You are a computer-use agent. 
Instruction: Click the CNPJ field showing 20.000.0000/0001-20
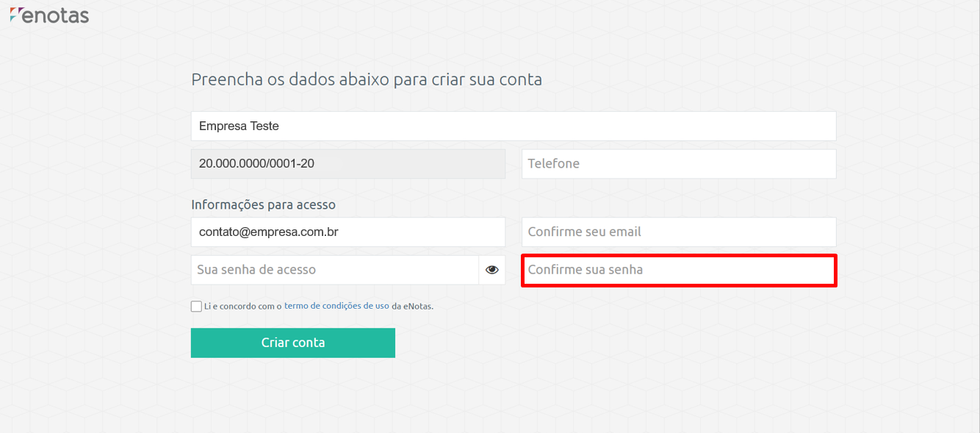tap(348, 164)
